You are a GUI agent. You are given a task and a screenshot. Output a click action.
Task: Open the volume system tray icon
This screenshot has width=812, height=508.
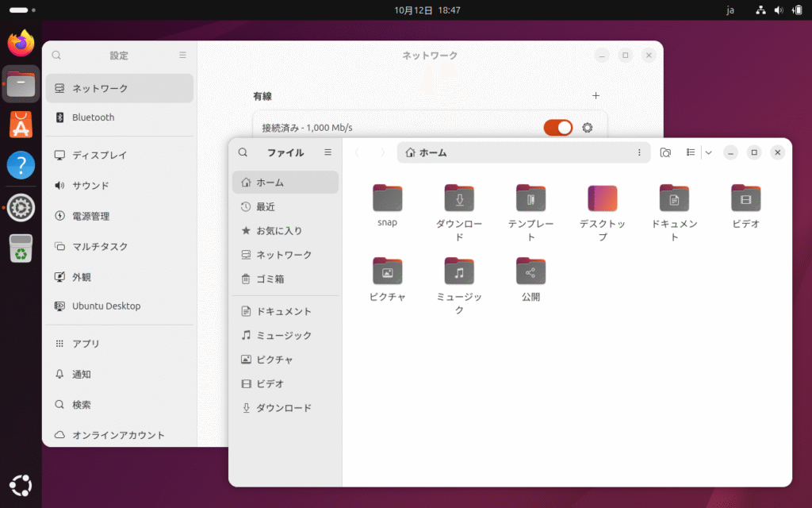pyautogui.click(x=779, y=10)
